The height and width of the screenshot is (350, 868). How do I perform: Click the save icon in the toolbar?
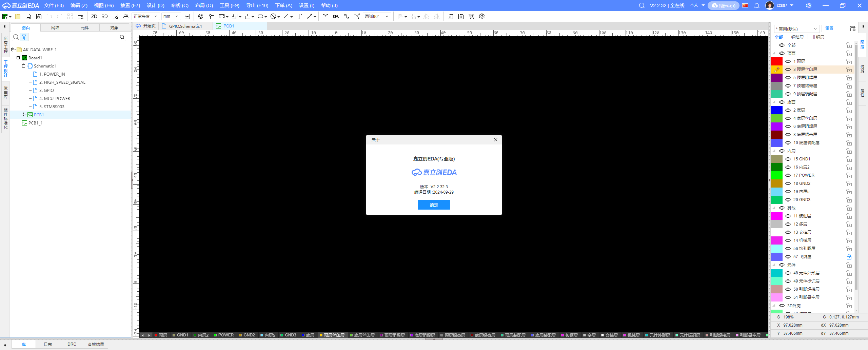28,16
